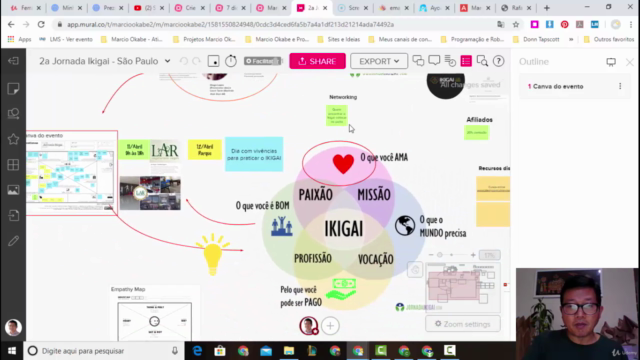This screenshot has width=640, height=360.
Task: Click the import files icon in sidebar
Action: pyautogui.click(x=13, y=215)
